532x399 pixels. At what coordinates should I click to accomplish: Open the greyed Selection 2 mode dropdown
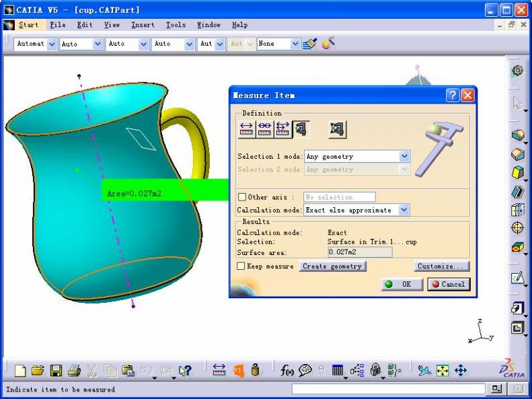tap(404, 170)
